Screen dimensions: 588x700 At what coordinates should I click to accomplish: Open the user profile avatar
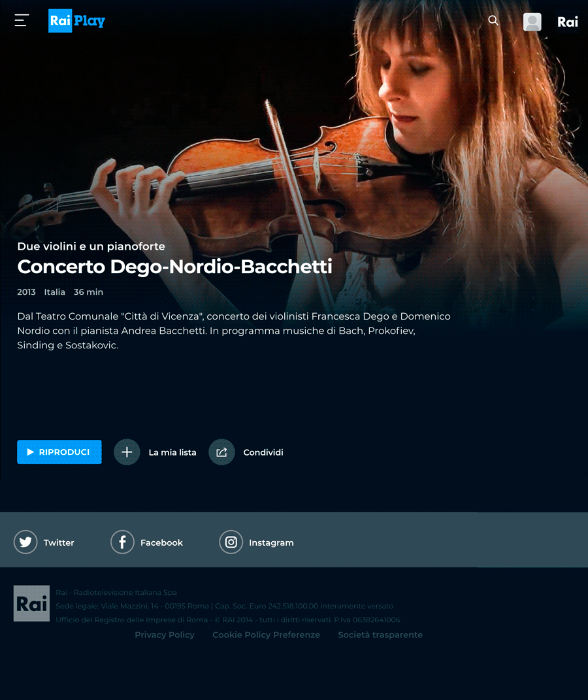532,22
